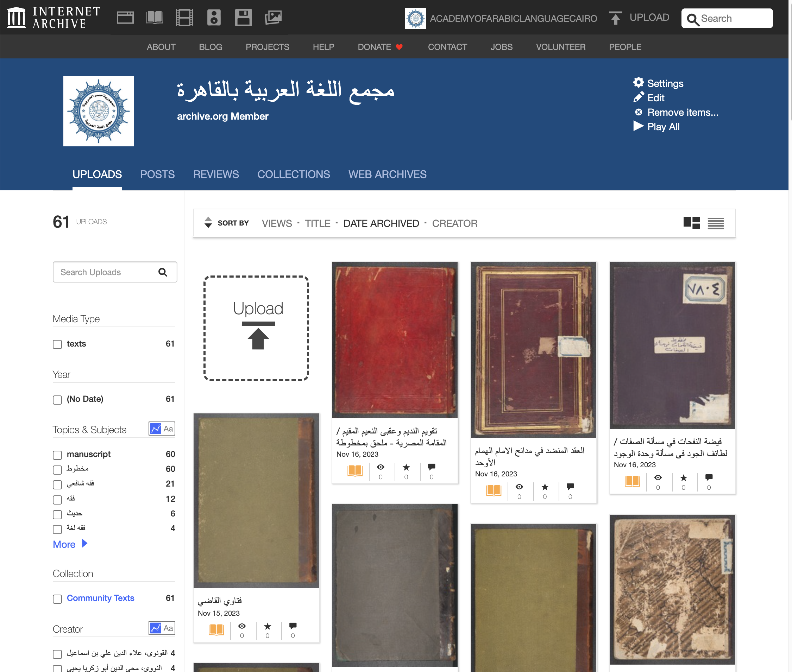Open the Internet Archive home logo
This screenshot has width=792, height=672.
click(x=54, y=18)
